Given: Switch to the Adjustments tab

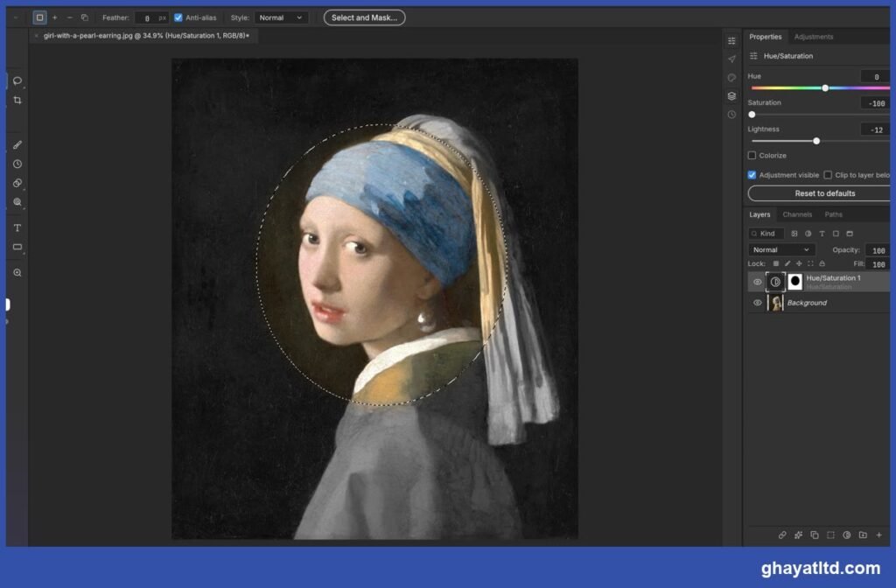Looking at the screenshot, I should click(x=813, y=37).
